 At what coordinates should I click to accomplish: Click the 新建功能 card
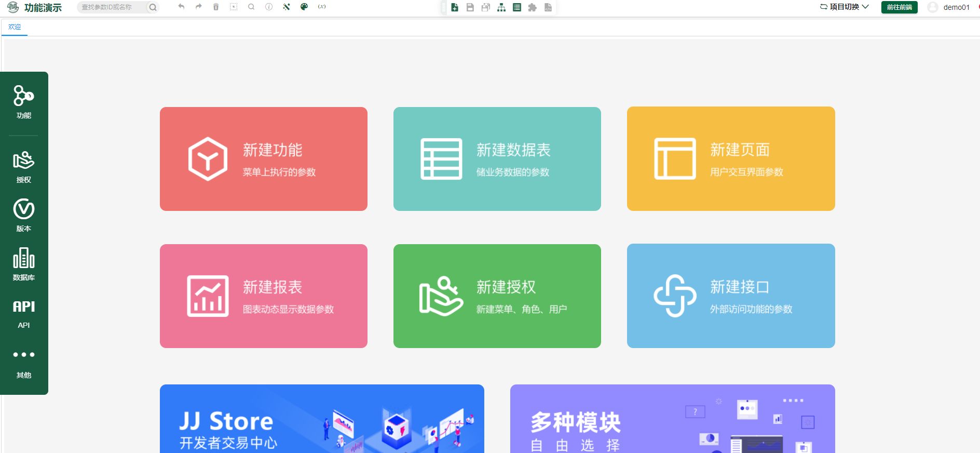pos(264,159)
